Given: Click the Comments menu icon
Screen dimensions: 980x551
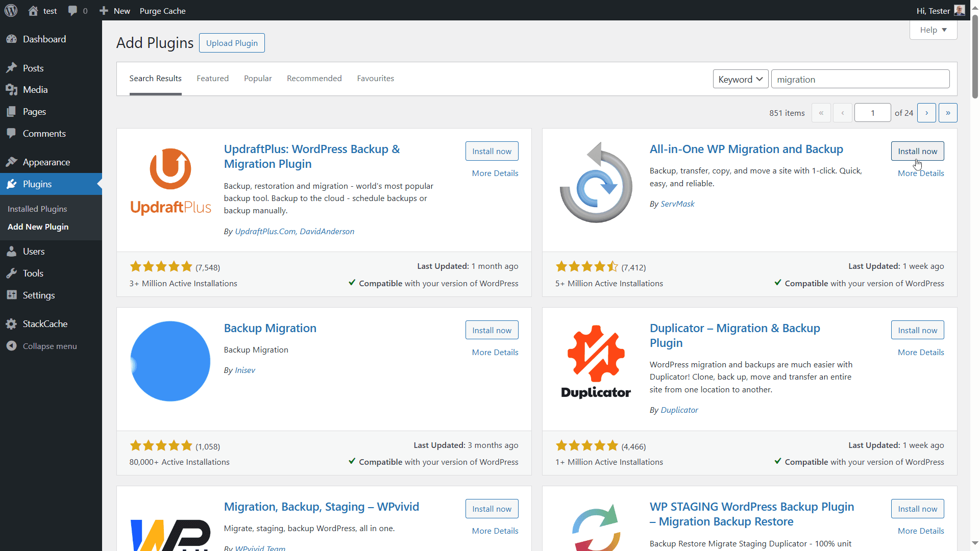Looking at the screenshot, I should (12, 133).
